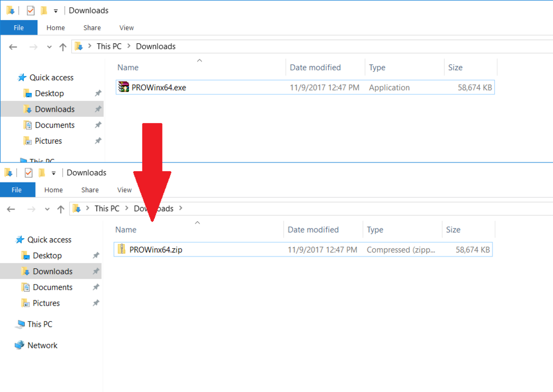Image resolution: width=553 pixels, height=392 pixels.
Task: Go up one level in upper window
Action: (x=63, y=47)
